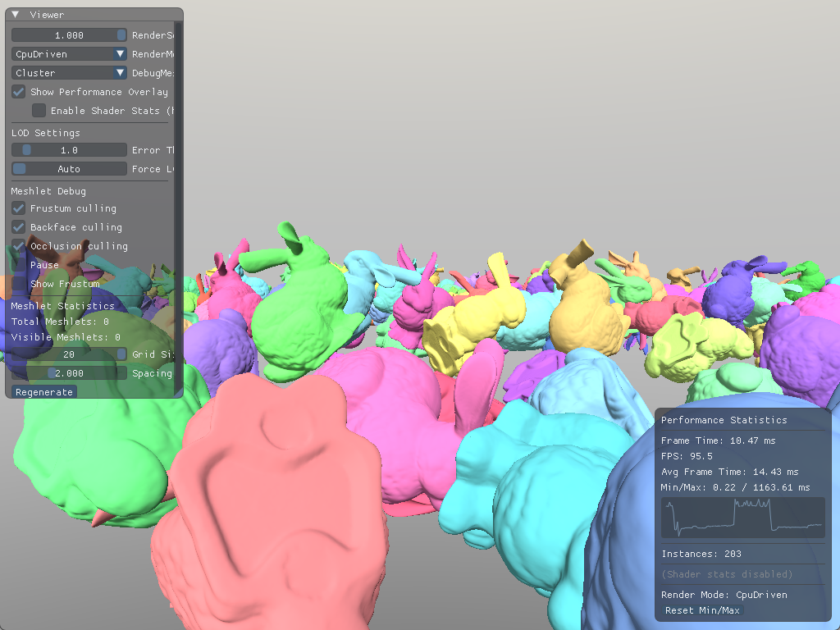This screenshot has height=630, width=840.
Task: Turn off Occlusion culling
Action: (x=18, y=246)
